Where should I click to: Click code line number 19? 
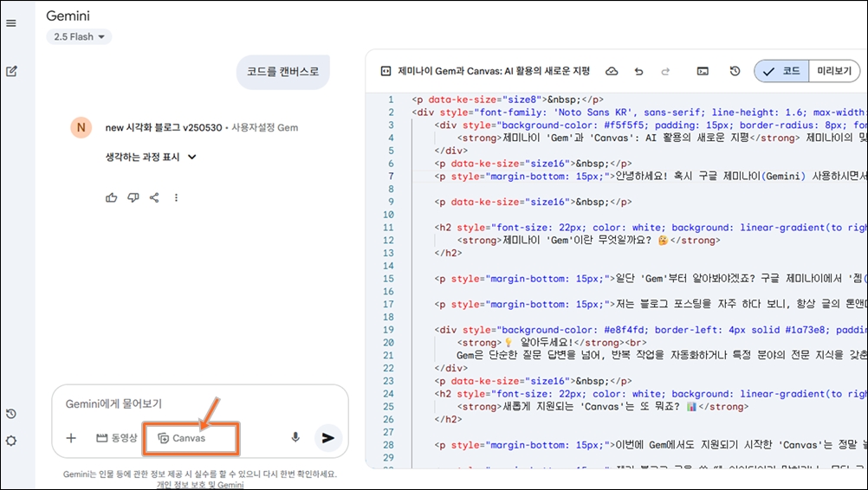tap(389, 330)
